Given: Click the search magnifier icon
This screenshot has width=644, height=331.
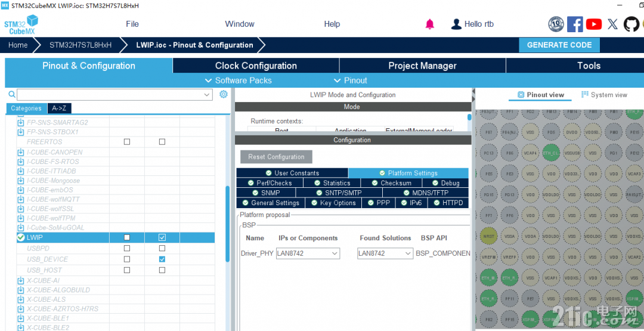Looking at the screenshot, I should click(x=12, y=94).
